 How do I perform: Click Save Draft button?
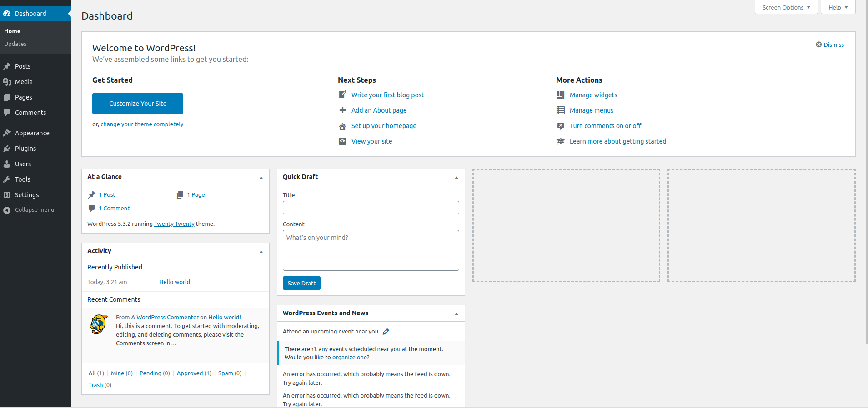tap(301, 283)
